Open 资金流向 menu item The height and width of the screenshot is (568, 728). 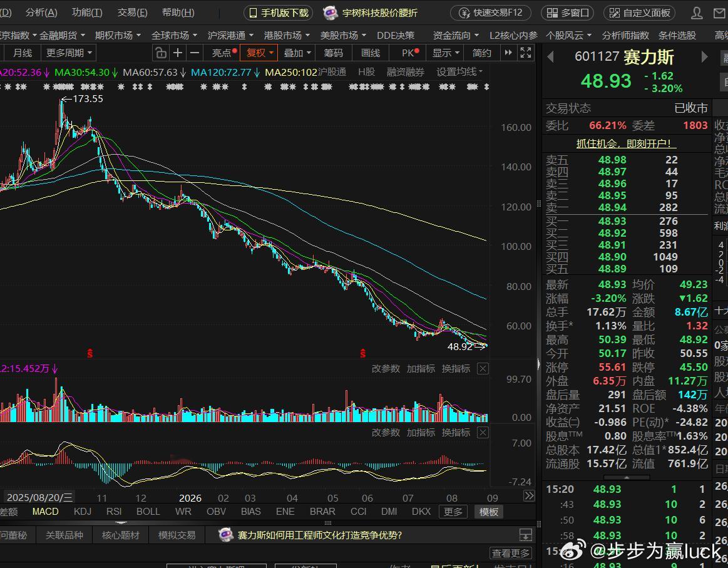pyautogui.click(x=456, y=35)
